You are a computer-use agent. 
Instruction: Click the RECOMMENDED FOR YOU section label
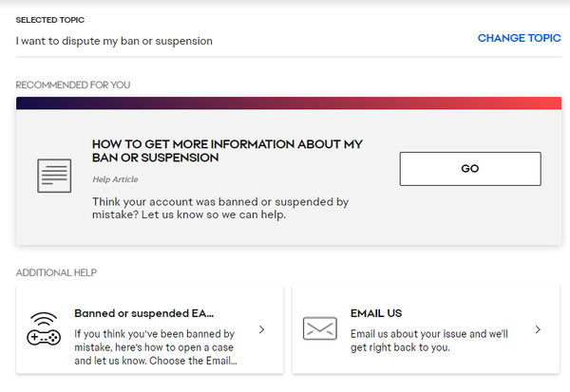(73, 85)
